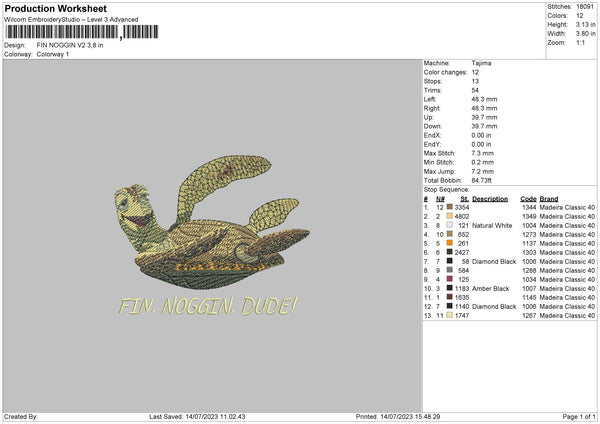Click the stitch count 2427
This screenshot has height=424, width=600.
click(x=462, y=252)
